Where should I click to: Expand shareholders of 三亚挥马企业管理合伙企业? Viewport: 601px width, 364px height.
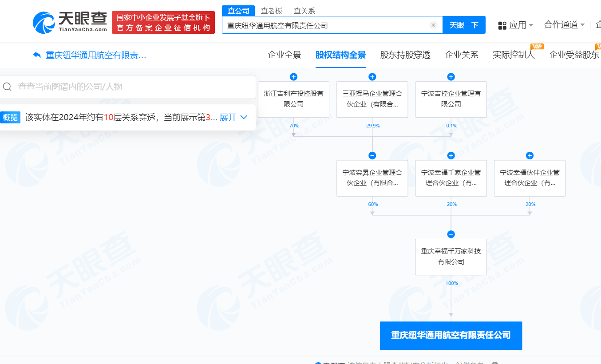tap(372, 77)
